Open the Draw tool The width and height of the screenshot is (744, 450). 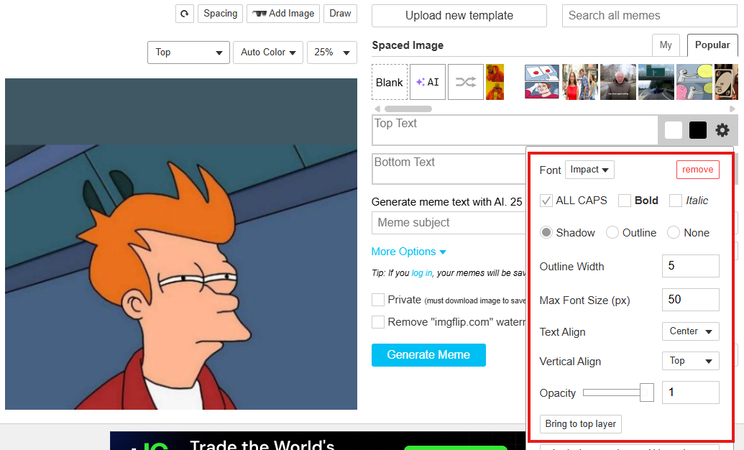click(340, 14)
